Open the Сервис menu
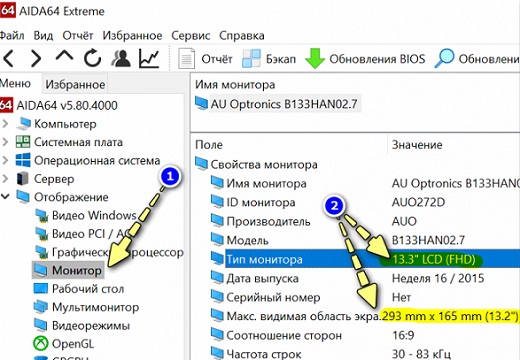 point(191,36)
